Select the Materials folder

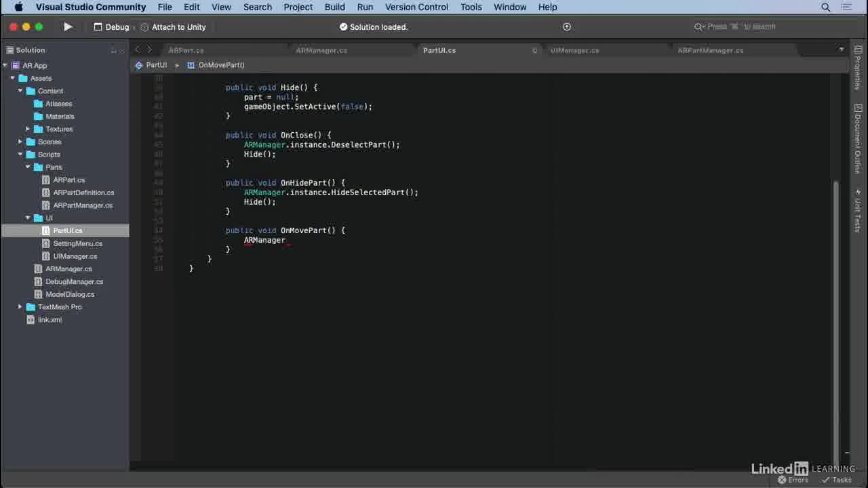(x=60, y=117)
